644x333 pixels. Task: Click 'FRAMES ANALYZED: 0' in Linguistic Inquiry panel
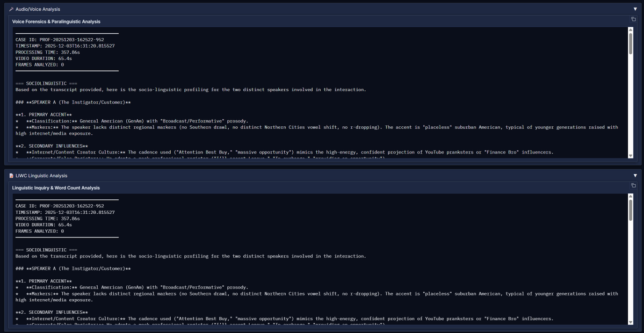tap(40, 231)
